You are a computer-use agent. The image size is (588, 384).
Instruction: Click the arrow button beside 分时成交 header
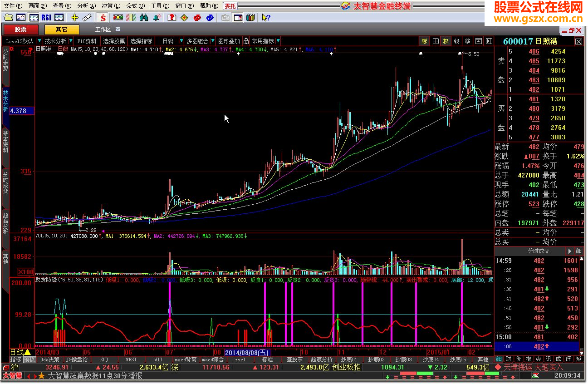(570, 251)
